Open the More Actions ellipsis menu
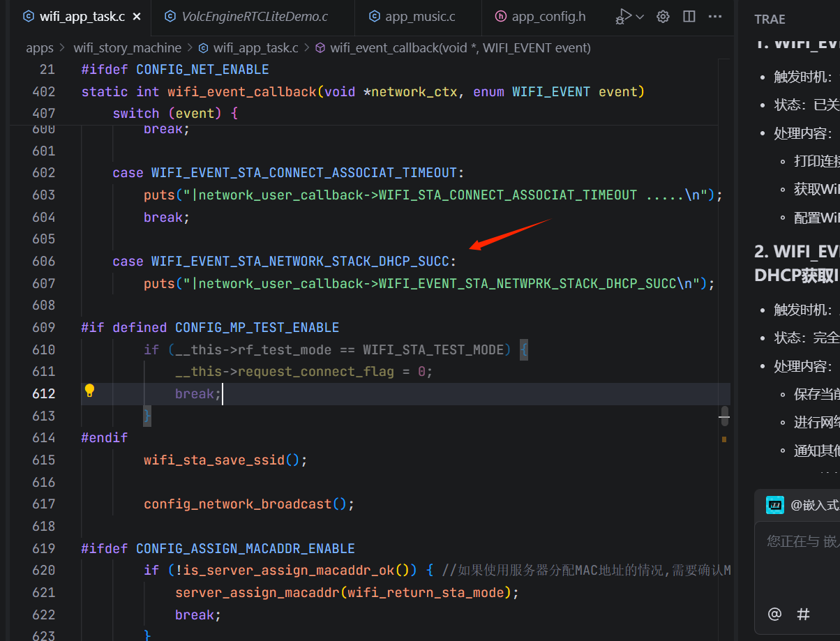 pyautogui.click(x=715, y=16)
